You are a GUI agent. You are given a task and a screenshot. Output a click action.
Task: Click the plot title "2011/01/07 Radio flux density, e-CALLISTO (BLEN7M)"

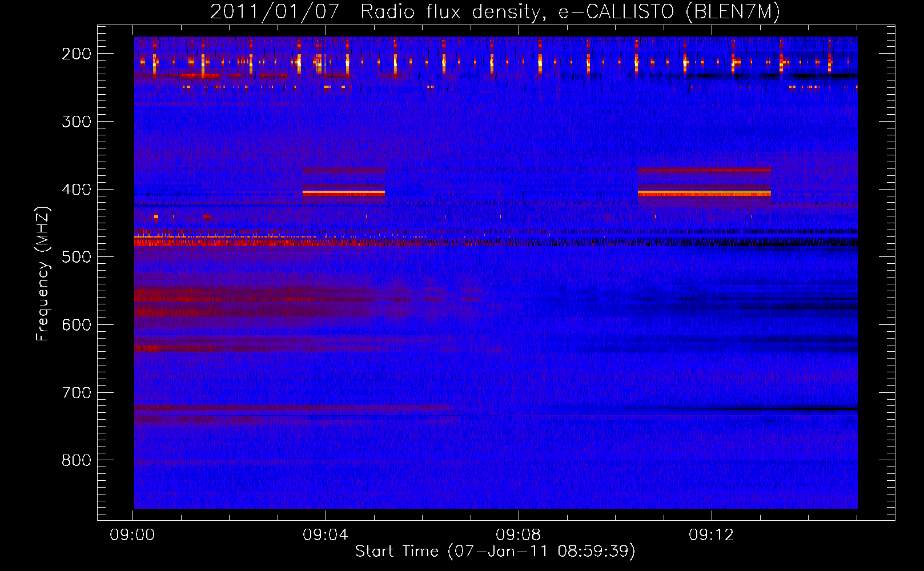pyautogui.click(x=495, y=11)
